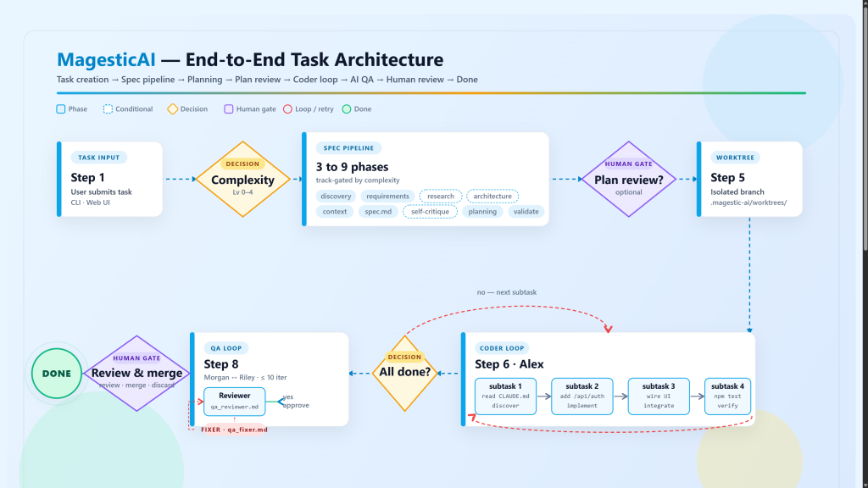Click the 'Morgan ↔ Riley · ≤ 10 iter' text
Image resolution: width=868 pixels, height=488 pixels.
[245, 377]
